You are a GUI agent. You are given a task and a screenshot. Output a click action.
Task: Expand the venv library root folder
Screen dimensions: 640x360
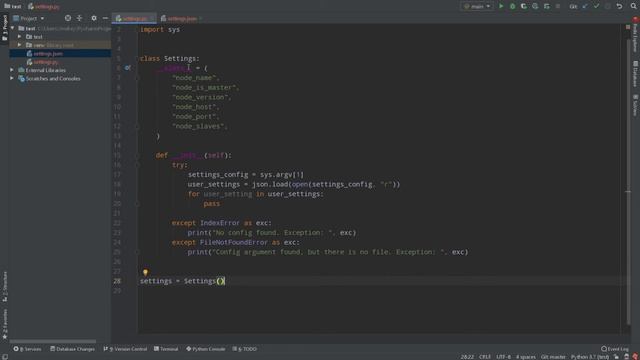point(19,45)
